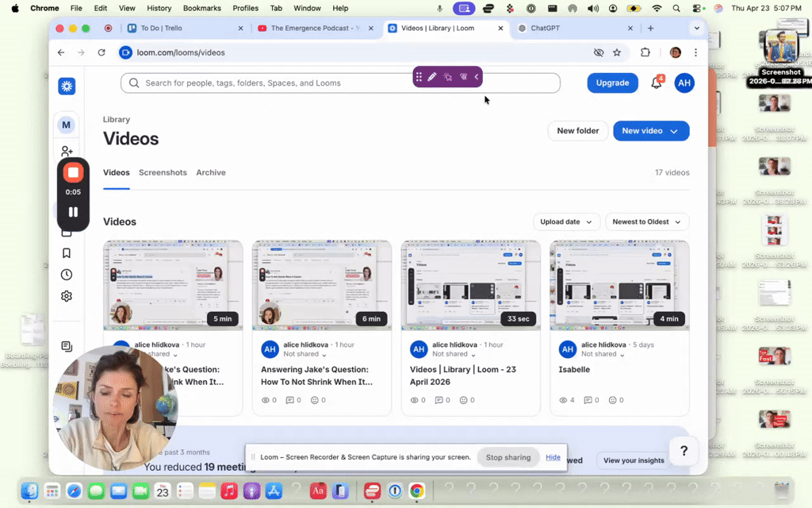Open Music app in the Dock
This screenshot has width=812, height=508.
point(229,491)
